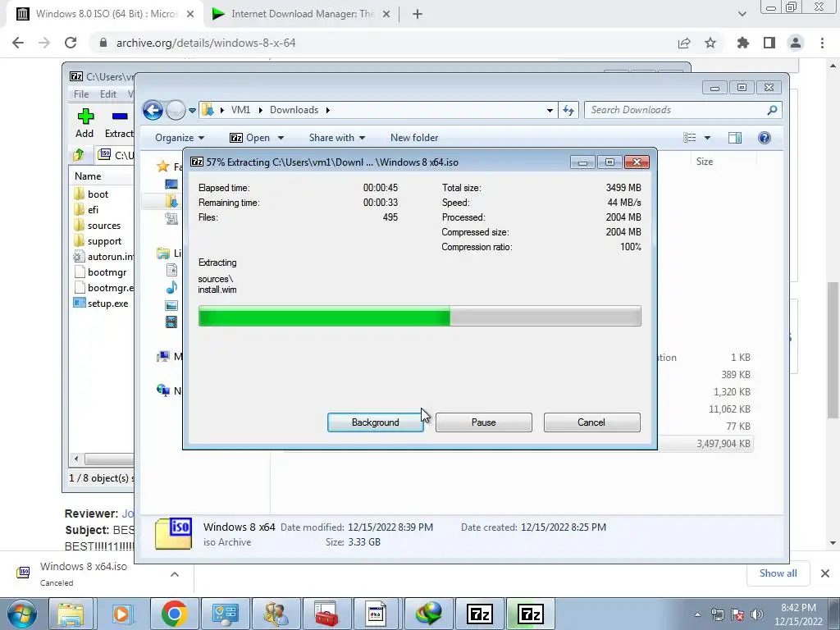Expand the Open button dropdown arrow
The width and height of the screenshot is (840, 630).
(x=281, y=138)
